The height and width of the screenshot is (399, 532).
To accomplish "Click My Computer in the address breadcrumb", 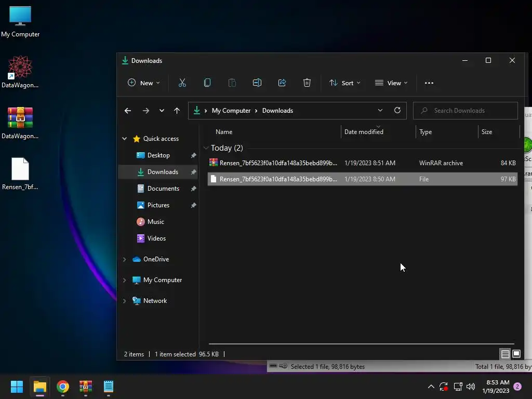I will [x=231, y=111].
